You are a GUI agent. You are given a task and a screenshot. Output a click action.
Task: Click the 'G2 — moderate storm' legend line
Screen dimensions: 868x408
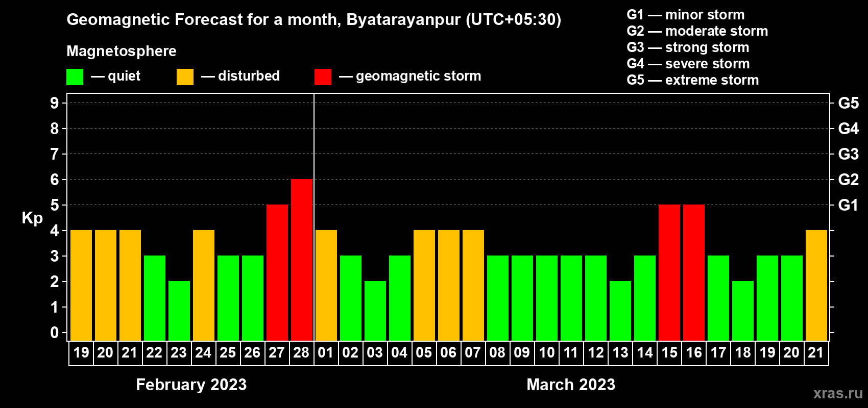(697, 31)
